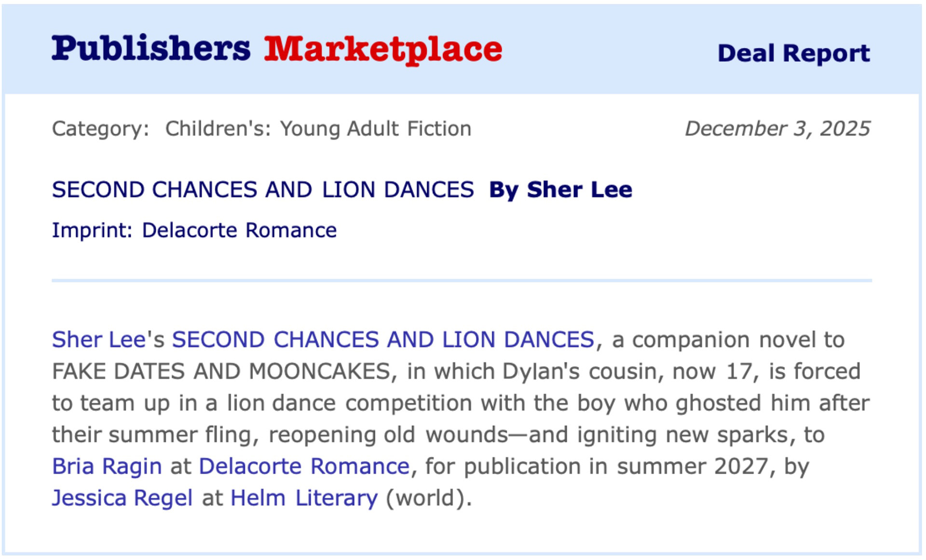Click the red Marketplace word in the logo

point(383,49)
